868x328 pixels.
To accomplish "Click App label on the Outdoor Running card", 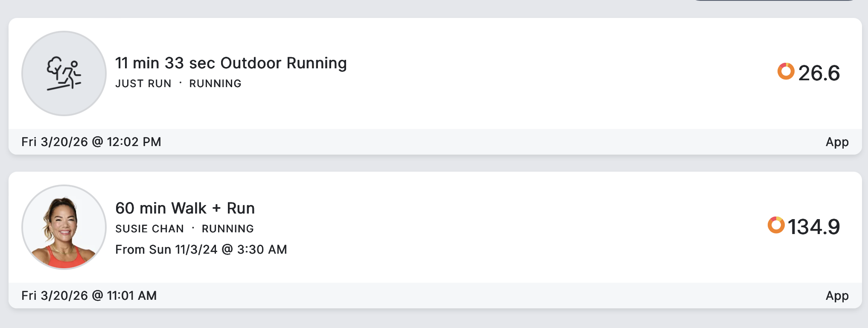I will [x=837, y=142].
